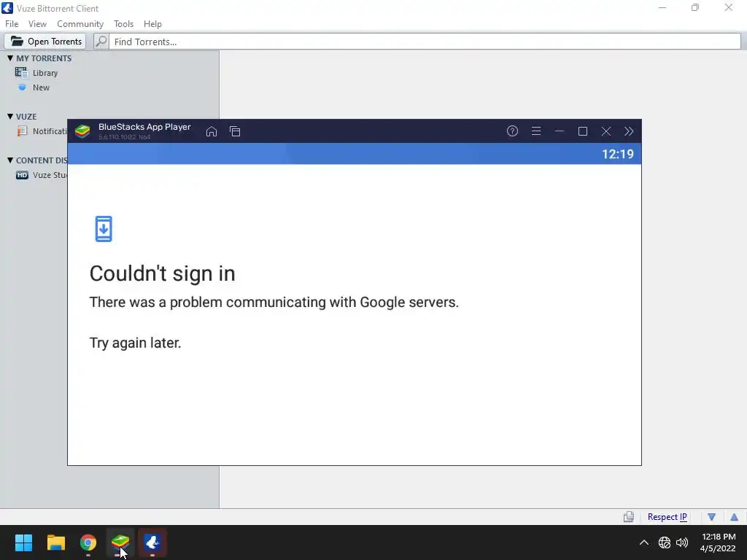Click the phone download icon above error
Image resolution: width=747 pixels, height=560 pixels.
[104, 229]
